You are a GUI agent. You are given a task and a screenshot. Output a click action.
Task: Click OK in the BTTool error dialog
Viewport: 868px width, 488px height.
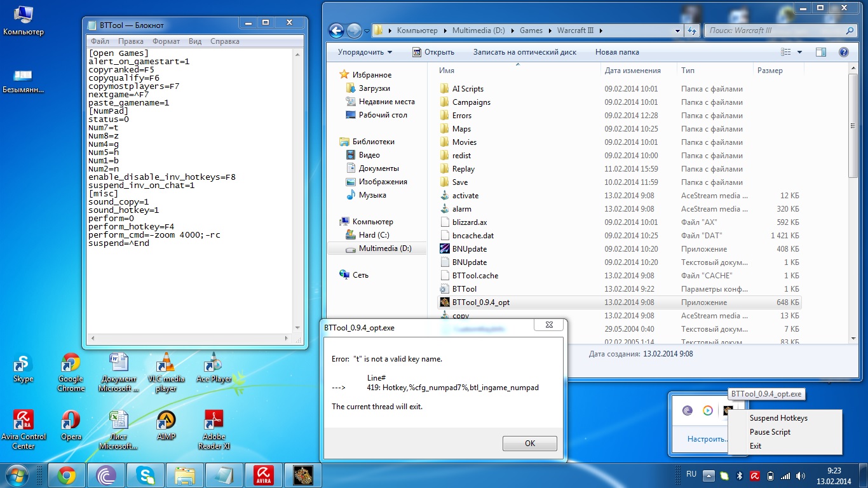529,444
